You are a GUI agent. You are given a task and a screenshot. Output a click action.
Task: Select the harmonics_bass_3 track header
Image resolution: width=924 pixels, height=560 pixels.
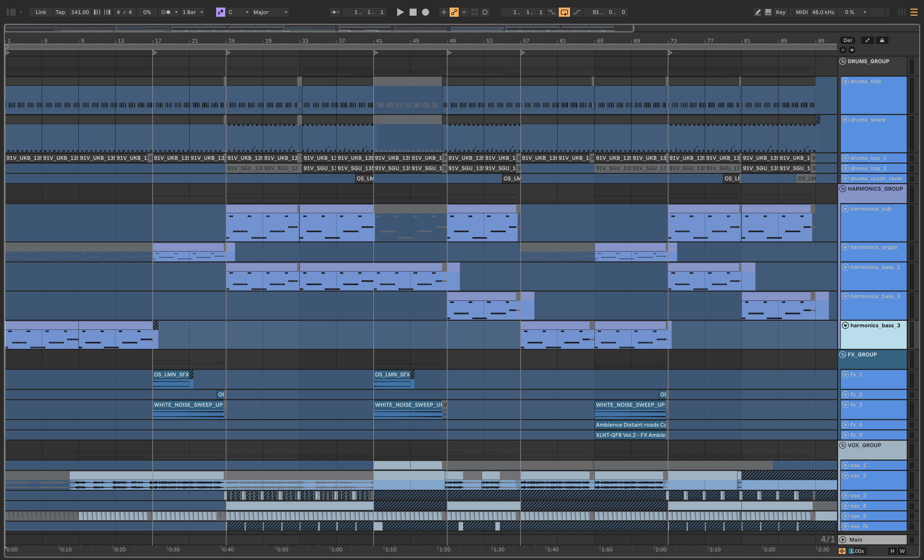click(875, 325)
